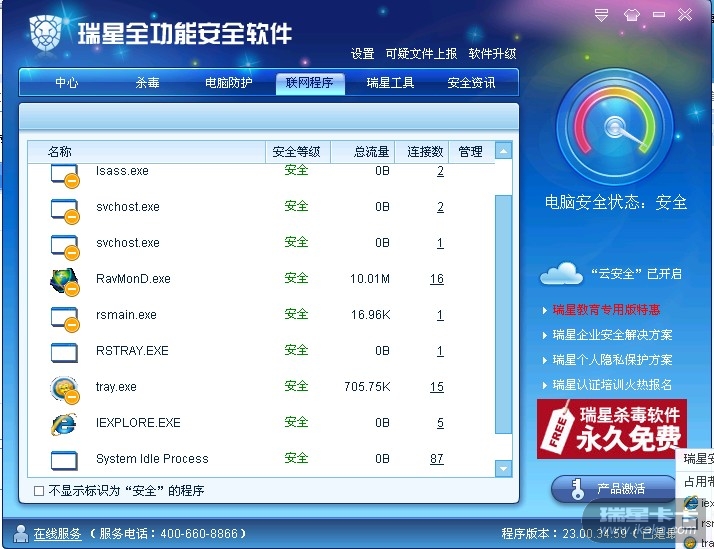The width and height of the screenshot is (714, 549).
Task: Click the 705.75K traffic value
Action: pyautogui.click(x=367, y=387)
